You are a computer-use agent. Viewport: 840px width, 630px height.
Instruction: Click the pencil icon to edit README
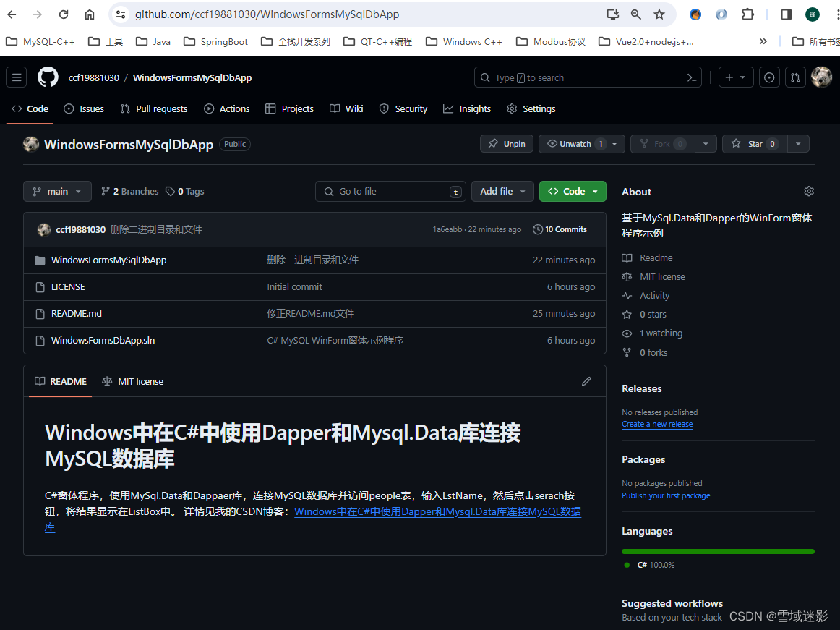pos(586,381)
